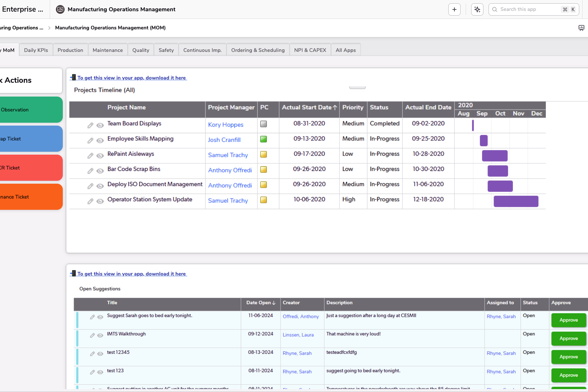Viewport: 588px width, 392px height.
Task: Edit Team Board Displays with pencil icon
Action: tap(90, 126)
